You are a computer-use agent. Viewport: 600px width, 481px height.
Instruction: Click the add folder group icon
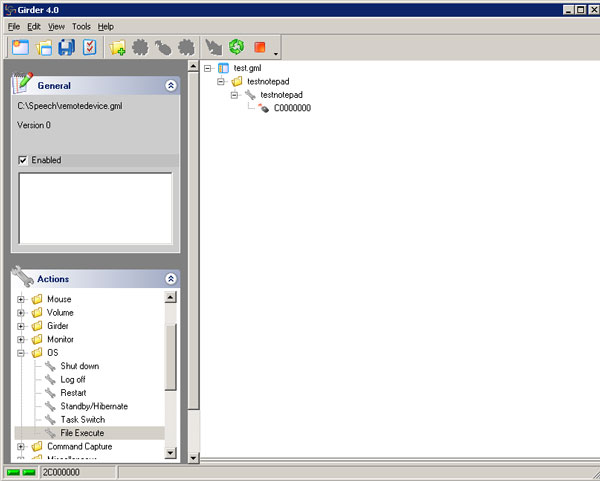(x=118, y=47)
